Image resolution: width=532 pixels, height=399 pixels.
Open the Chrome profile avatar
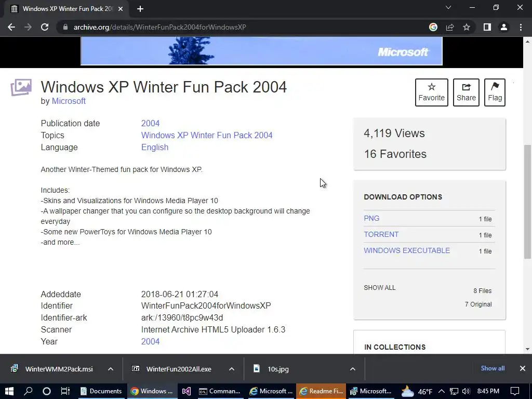[504, 27]
